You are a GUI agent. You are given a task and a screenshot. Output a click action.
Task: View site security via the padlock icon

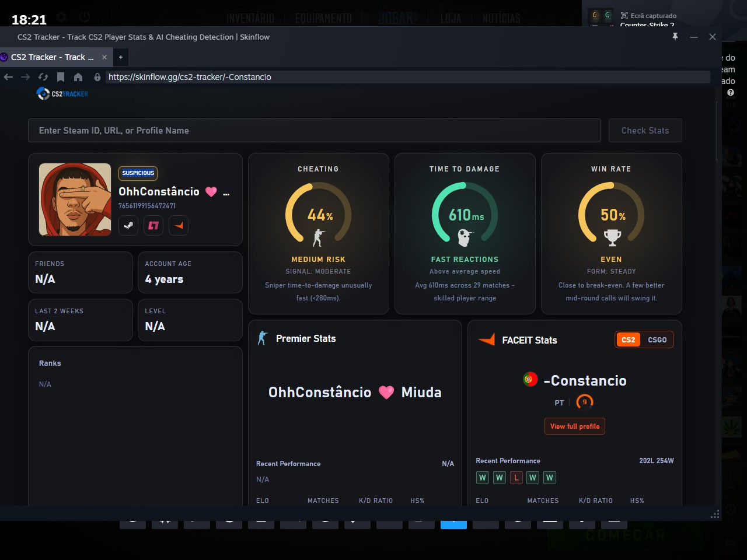[97, 77]
